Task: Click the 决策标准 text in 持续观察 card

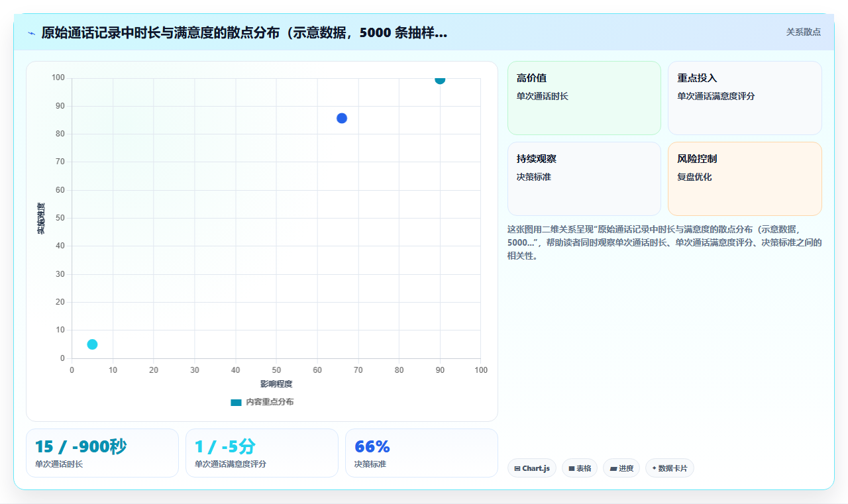Action: pyautogui.click(x=534, y=177)
